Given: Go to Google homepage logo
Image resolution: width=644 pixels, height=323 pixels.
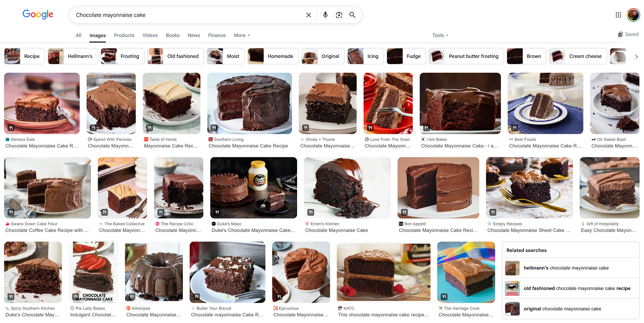Looking at the screenshot, I should coord(38,14).
